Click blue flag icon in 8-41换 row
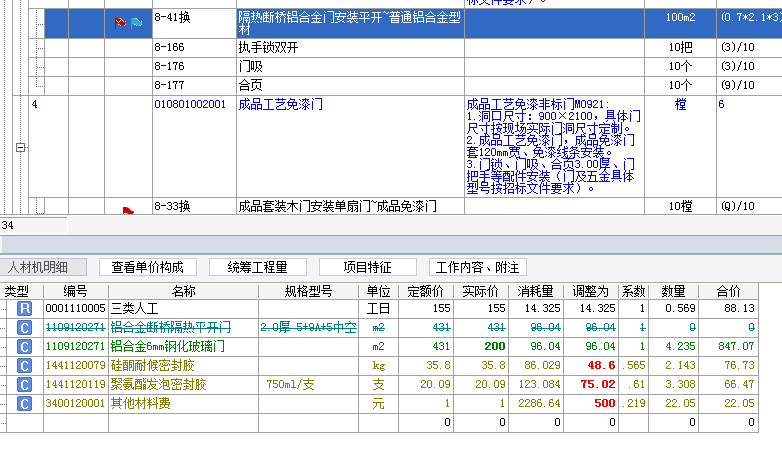This screenshot has width=782, height=455. click(x=136, y=23)
